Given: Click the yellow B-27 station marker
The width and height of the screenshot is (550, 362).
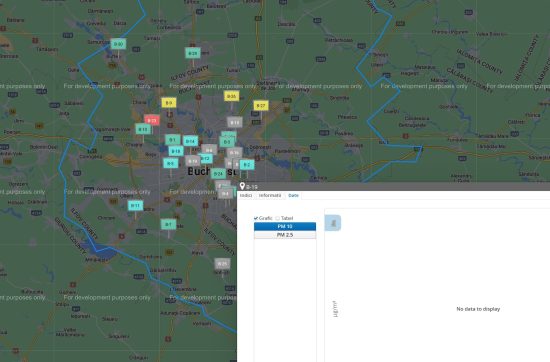Looking at the screenshot, I should (x=261, y=105).
